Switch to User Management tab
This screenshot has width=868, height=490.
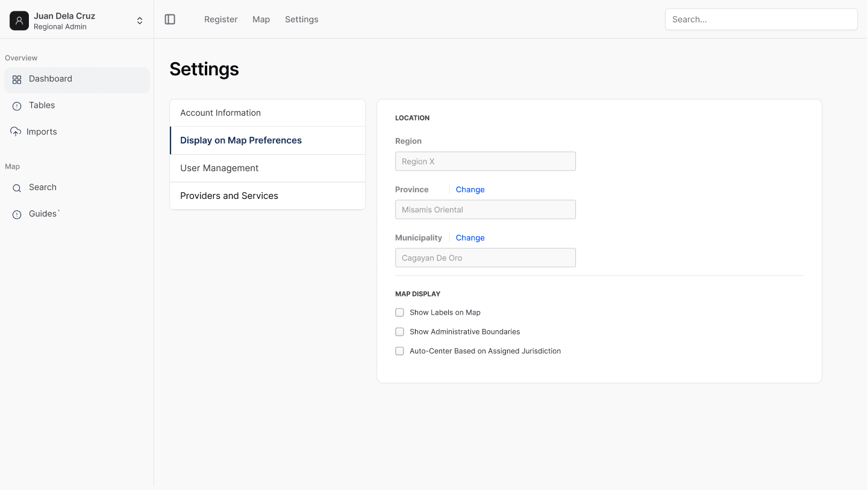coord(267,168)
